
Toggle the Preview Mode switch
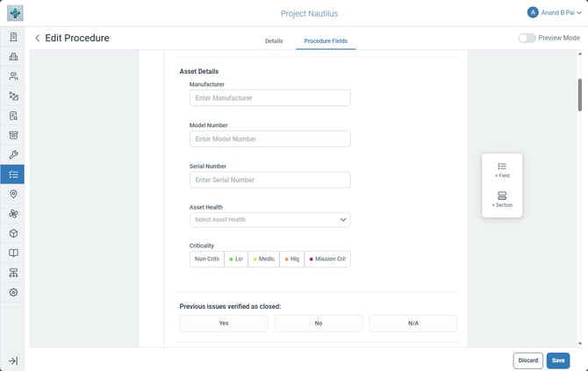point(527,38)
